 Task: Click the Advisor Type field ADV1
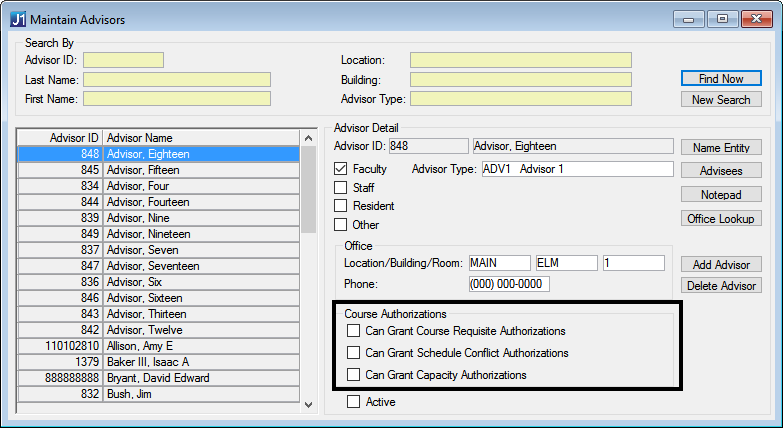(x=577, y=169)
